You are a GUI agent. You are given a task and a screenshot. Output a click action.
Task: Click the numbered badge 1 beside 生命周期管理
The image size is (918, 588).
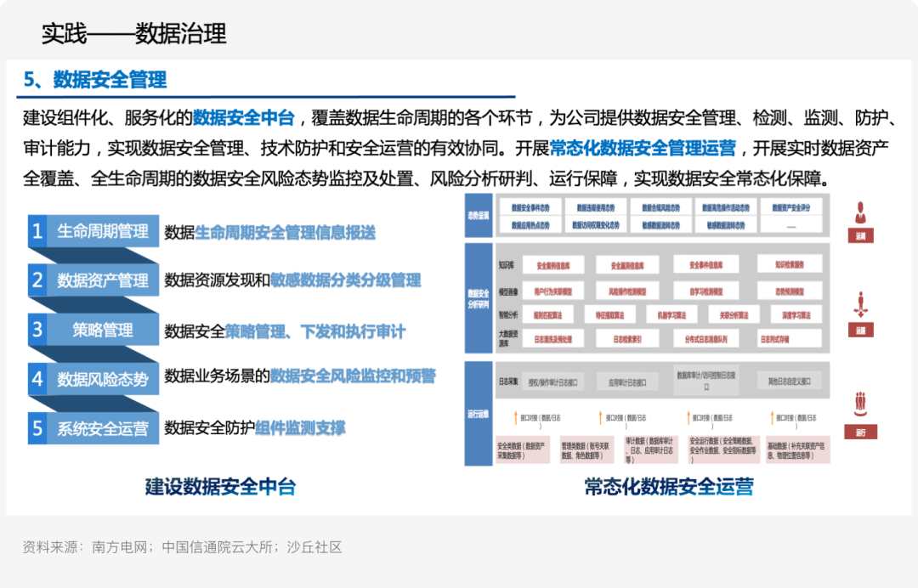[36, 231]
